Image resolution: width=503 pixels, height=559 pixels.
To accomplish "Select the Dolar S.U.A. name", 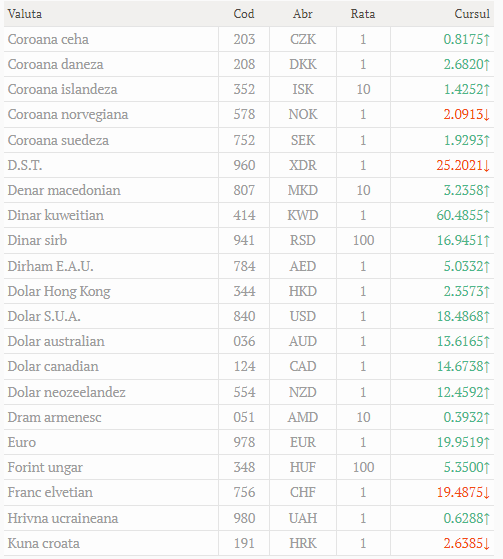I will coord(44,316).
